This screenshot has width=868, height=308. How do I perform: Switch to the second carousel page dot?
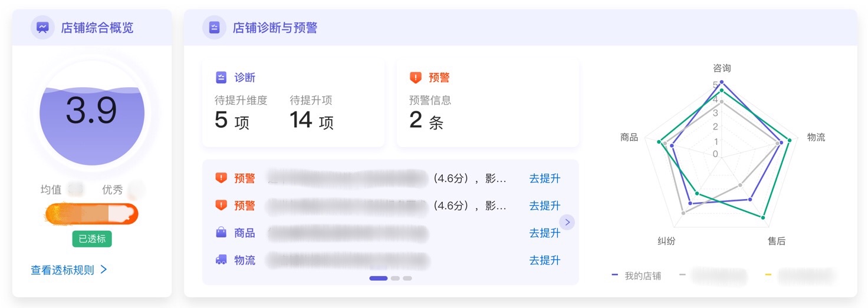pyautogui.click(x=395, y=278)
